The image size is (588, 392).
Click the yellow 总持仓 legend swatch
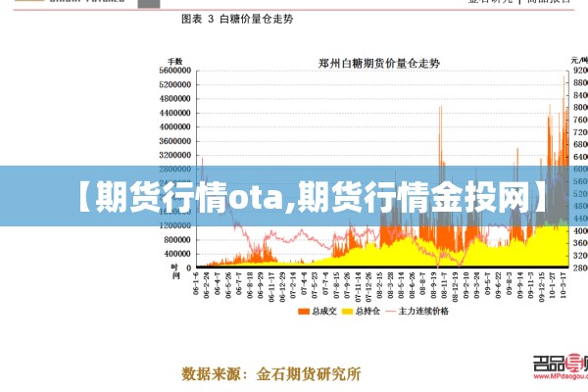(348, 312)
